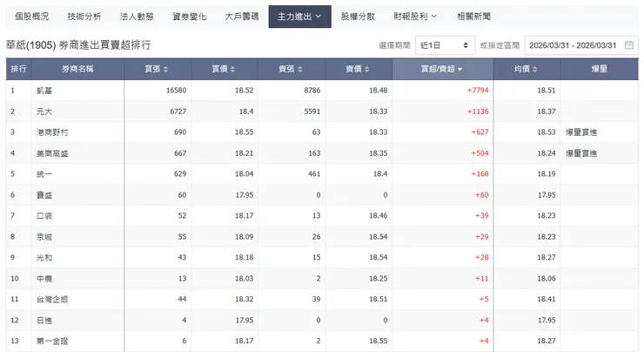
Task: Expand the 主力進出 dropdown tab
Action: [300, 17]
